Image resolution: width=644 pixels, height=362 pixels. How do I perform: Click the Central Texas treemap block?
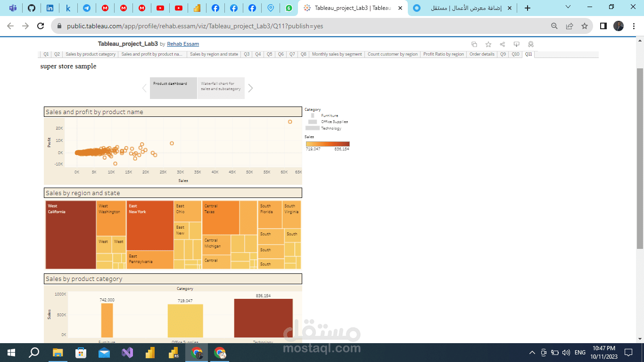[x=221, y=218]
